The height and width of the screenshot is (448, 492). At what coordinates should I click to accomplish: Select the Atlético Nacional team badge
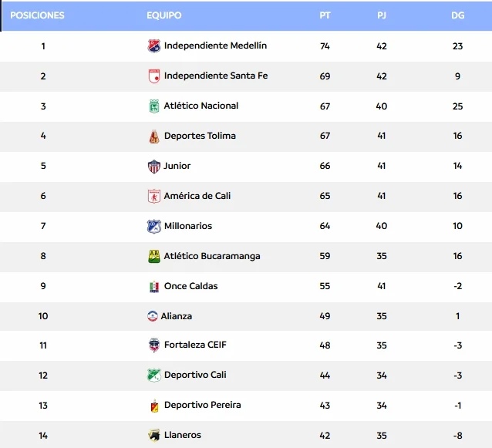pos(154,106)
